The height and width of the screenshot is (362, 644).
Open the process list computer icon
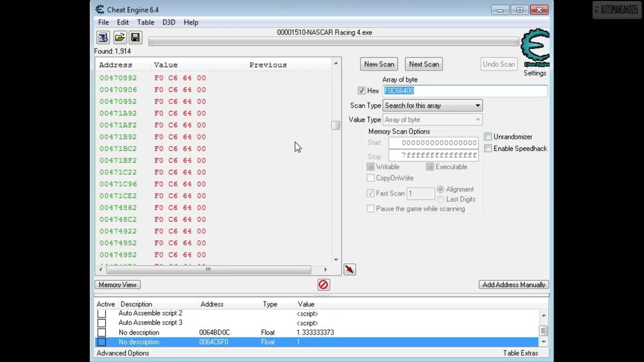(x=103, y=38)
